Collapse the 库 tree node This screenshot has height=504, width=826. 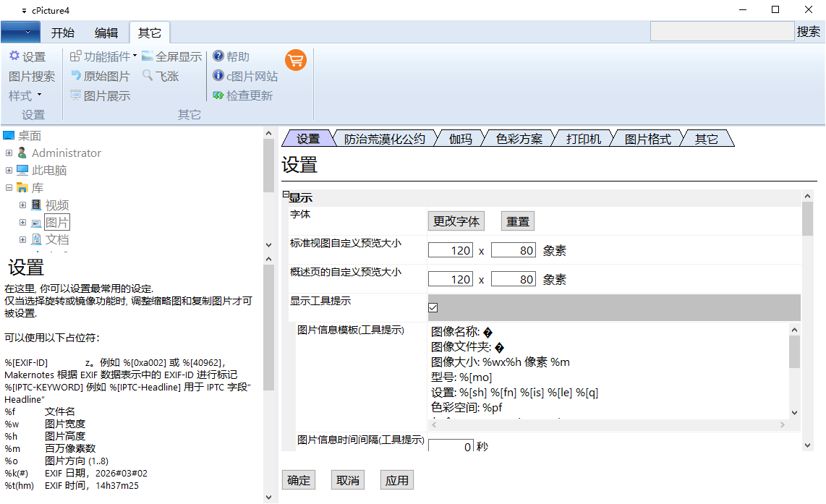pyautogui.click(x=8, y=187)
